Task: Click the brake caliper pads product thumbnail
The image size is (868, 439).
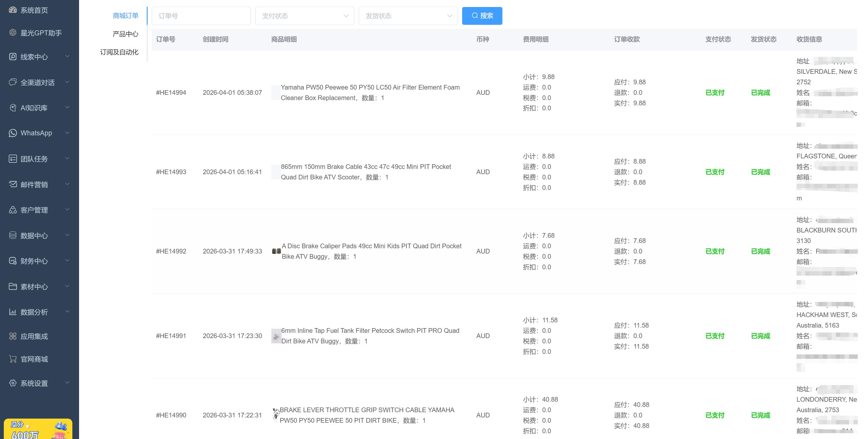Action: (276, 251)
